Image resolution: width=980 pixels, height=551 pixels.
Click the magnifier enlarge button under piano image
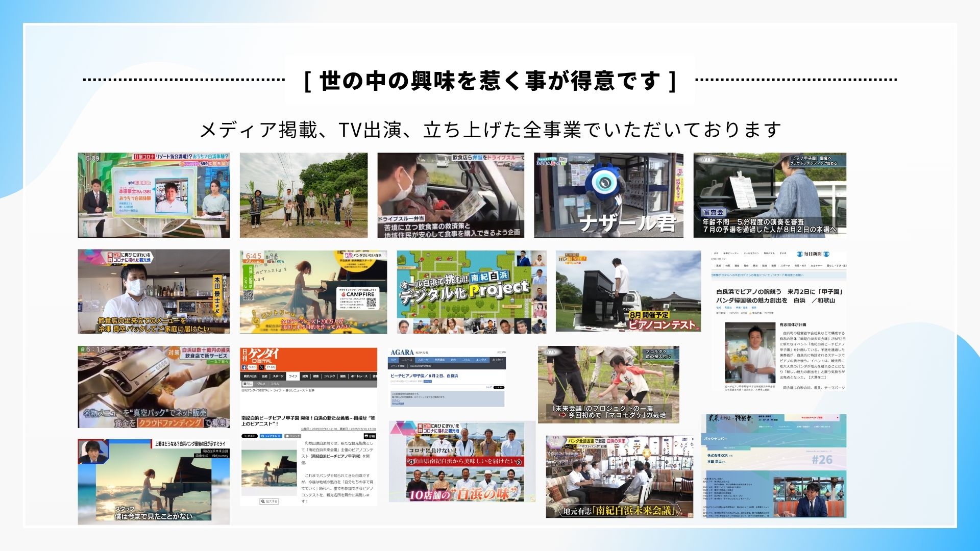point(269,502)
